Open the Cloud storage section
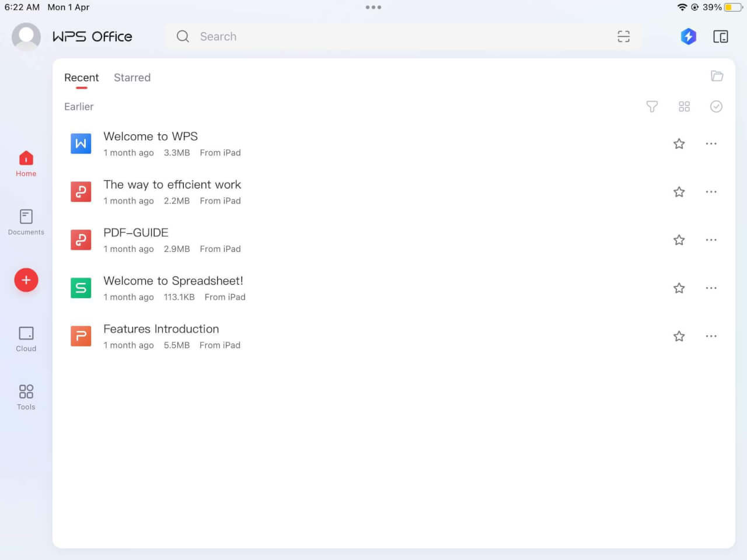The width and height of the screenshot is (747, 560). [x=26, y=338]
